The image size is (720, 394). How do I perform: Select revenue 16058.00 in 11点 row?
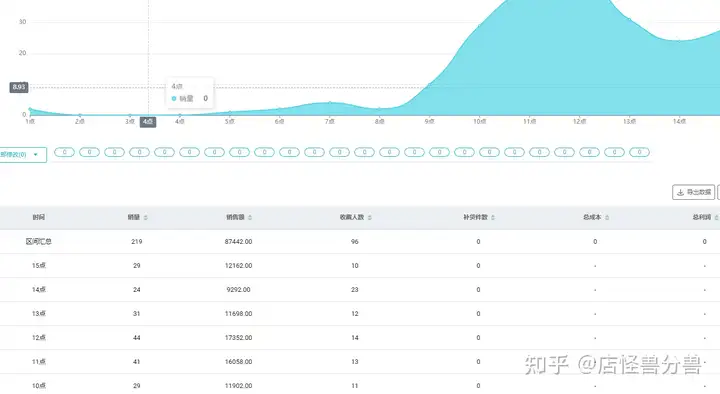pyautogui.click(x=238, y=362)
